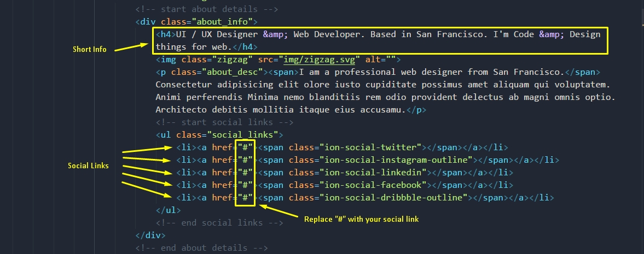
Task: Place cursor on the instagram link href "#"
Action: point(245,160)
